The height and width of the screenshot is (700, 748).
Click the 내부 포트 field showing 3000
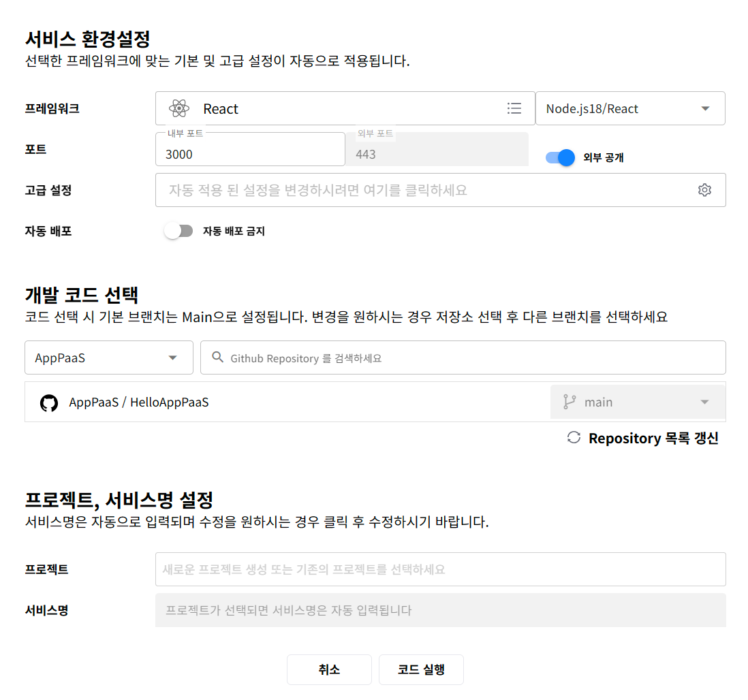click(x=250, y=154)
